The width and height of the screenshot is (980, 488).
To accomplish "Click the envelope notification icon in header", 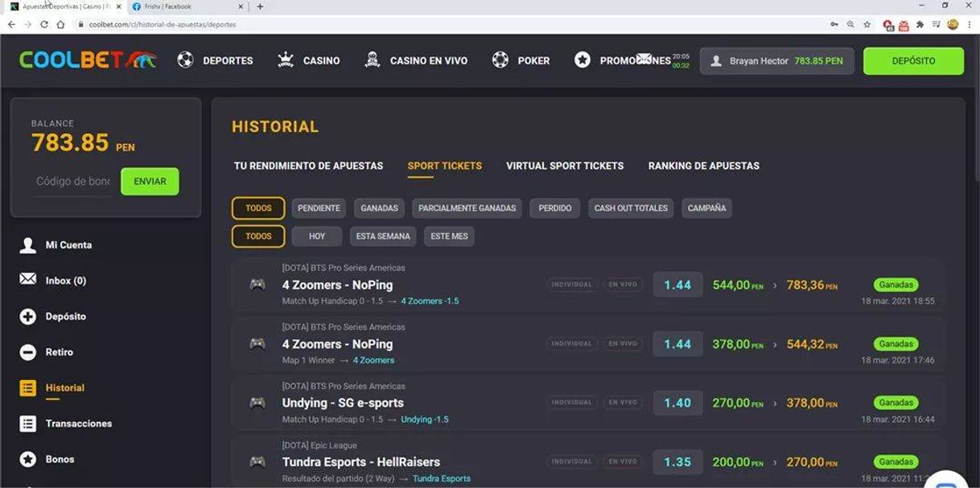I will click(644, 58).
